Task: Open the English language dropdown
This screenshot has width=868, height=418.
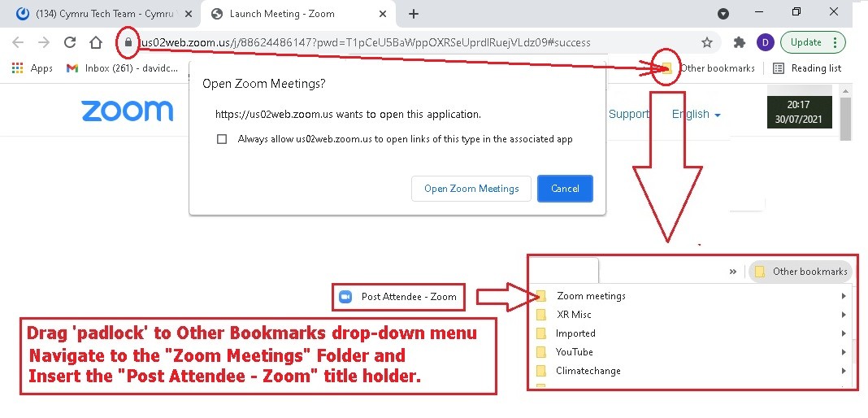Action: point(697,114)
